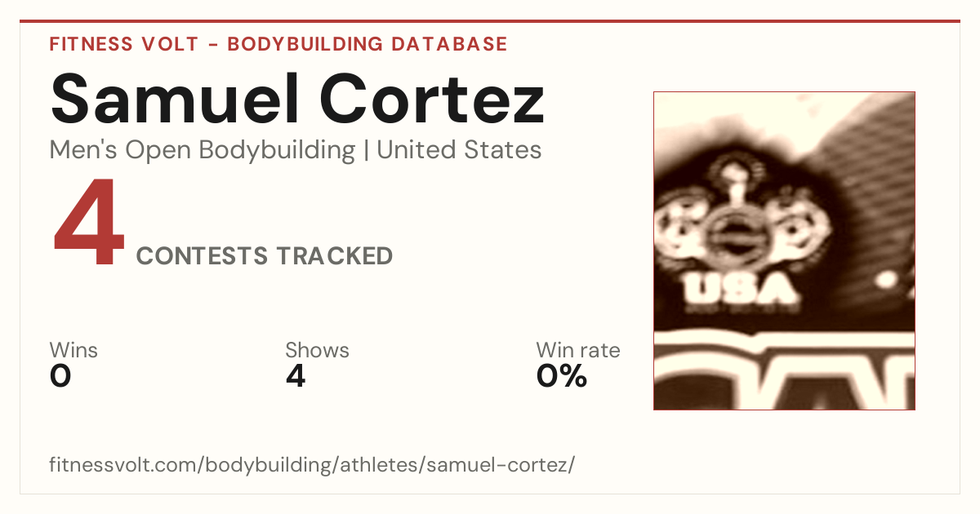Select the Contests Tracked label
Image resolution: width=980 pixels, height=514 pixels.
(x=265, y=256)
